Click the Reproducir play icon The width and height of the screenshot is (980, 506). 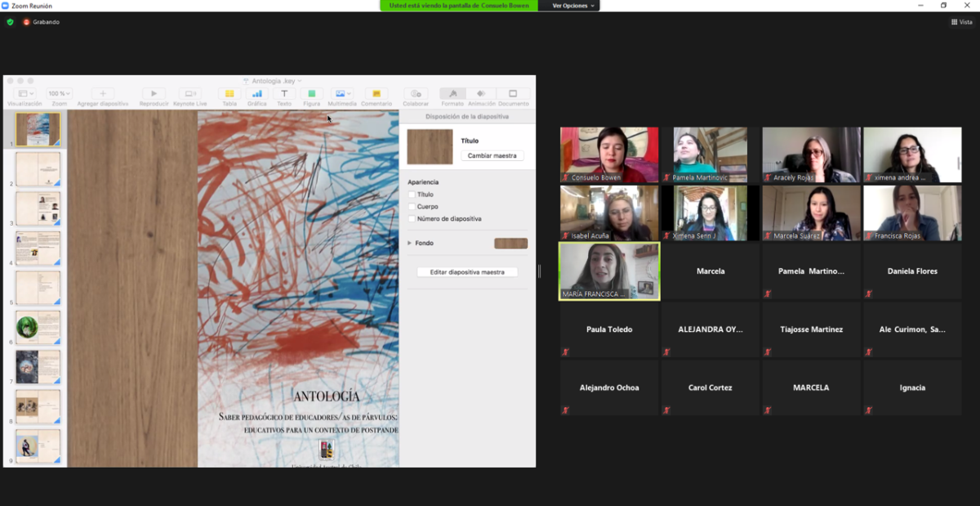coord(154,94)
